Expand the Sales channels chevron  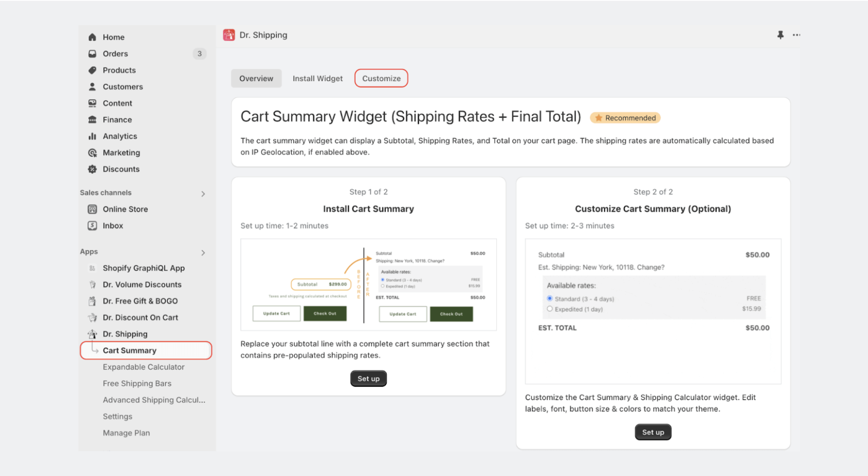point(203,194)
